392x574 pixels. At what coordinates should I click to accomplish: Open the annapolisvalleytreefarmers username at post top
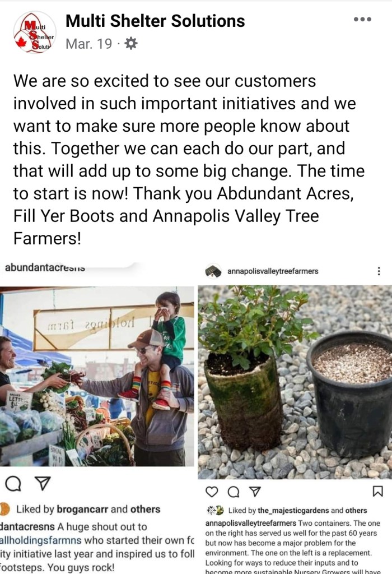(x=273, y=271)
